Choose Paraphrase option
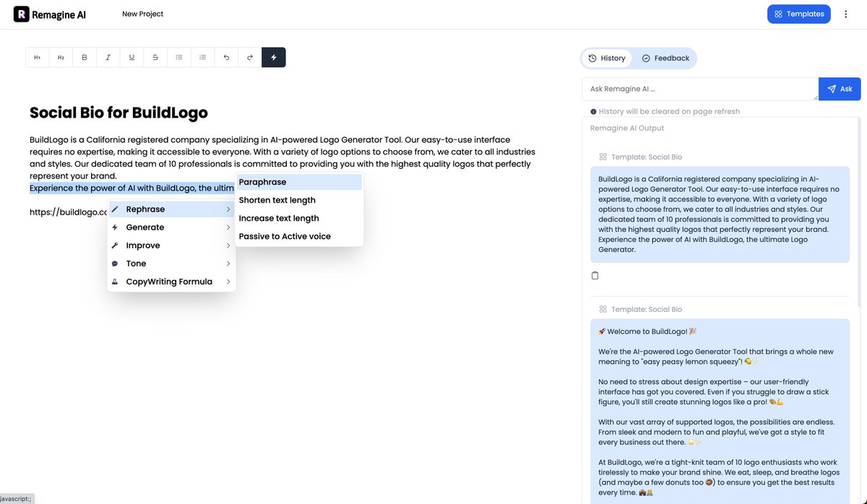 coord(299,182)
